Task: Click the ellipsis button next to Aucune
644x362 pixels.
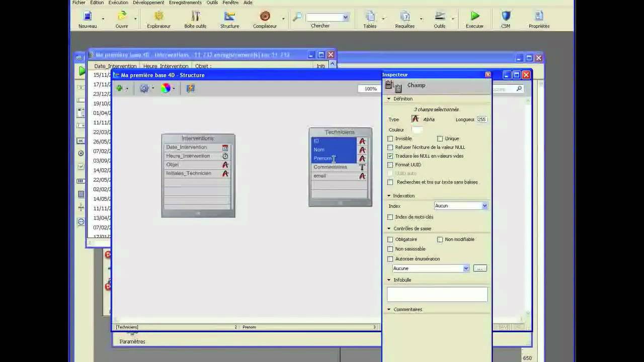Action: [x=480, y=268]
